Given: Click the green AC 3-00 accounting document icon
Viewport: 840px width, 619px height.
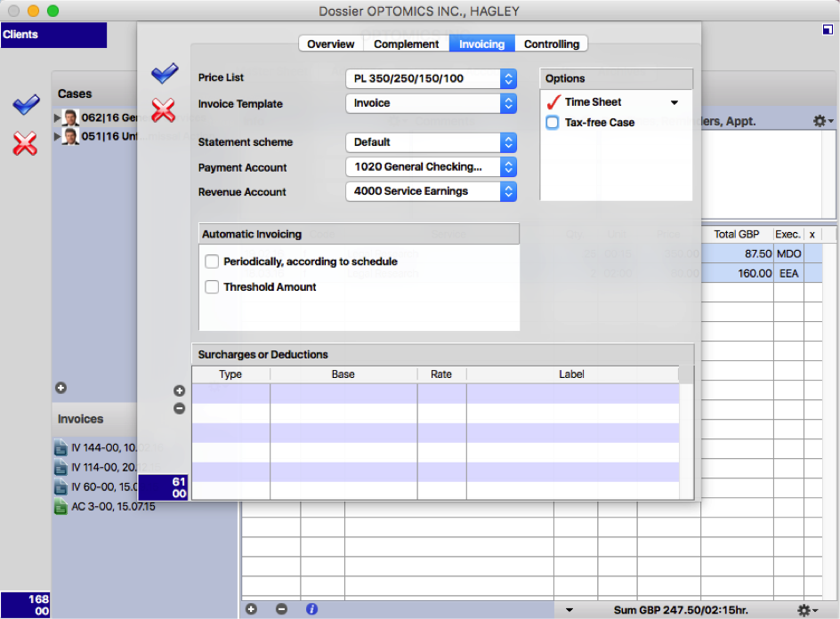Looking at the screenshot, I should tap(60, 506).
